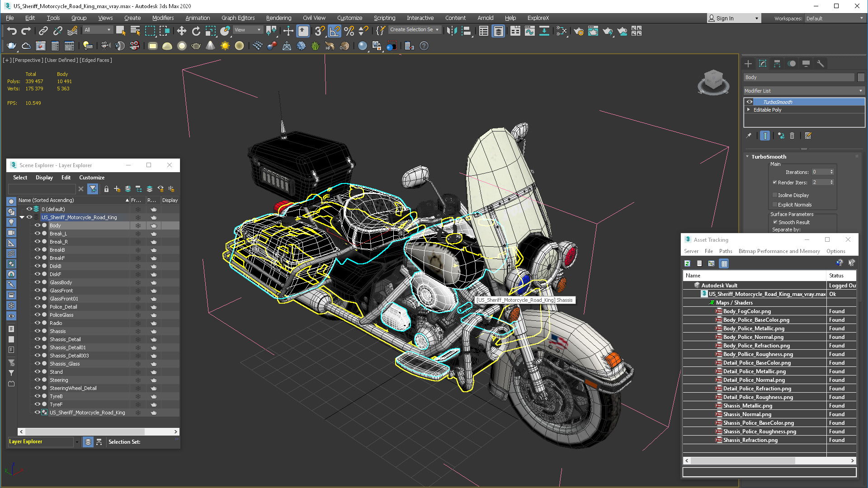Image resolution: width=868 pixels, height=488 pixels.
Task: Enable Explicit Normals checkbox
Action: 775,205
